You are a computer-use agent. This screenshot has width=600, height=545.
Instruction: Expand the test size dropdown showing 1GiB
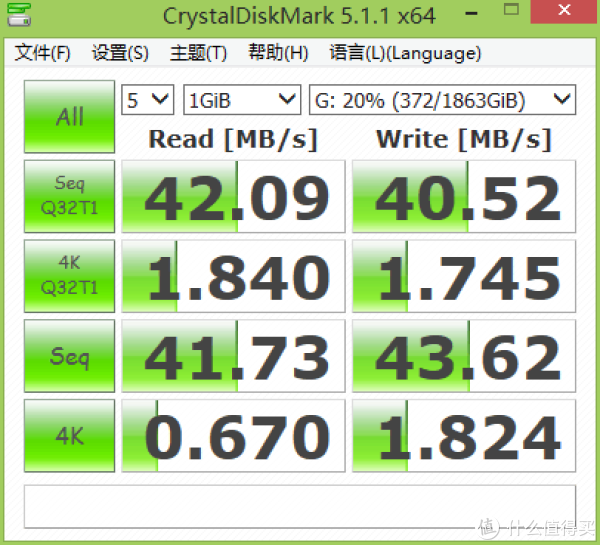[242, 100]
